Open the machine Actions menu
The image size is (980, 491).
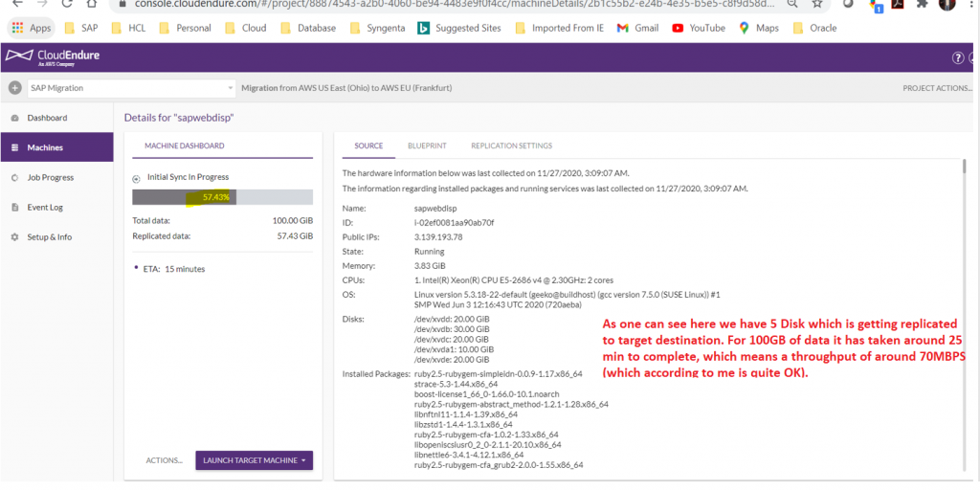coord(165,460)
